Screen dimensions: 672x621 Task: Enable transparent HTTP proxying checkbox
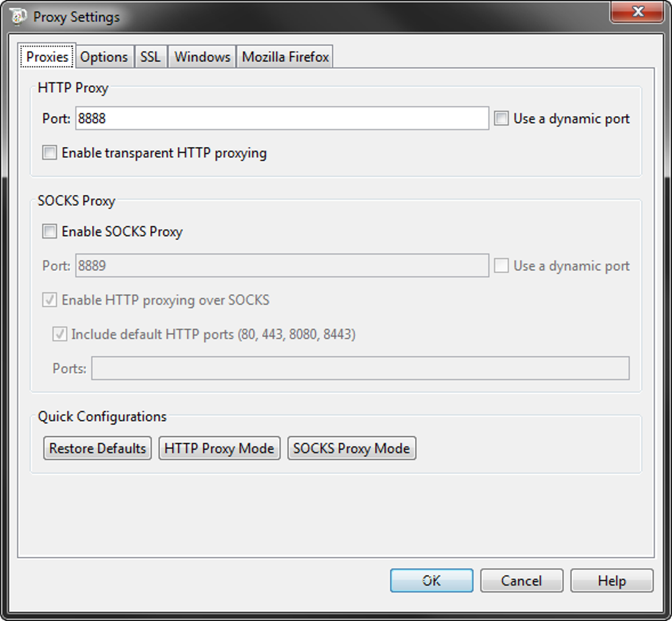[49, 153]
